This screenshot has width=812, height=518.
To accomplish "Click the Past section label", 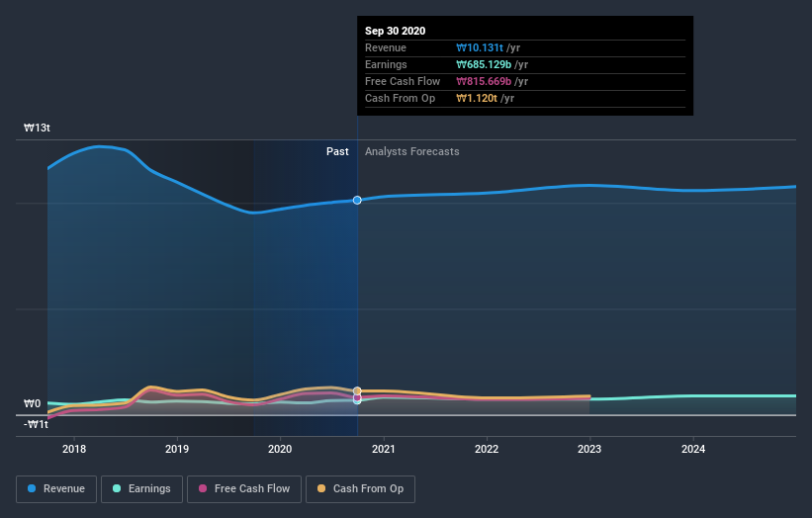I will point(337,151).
